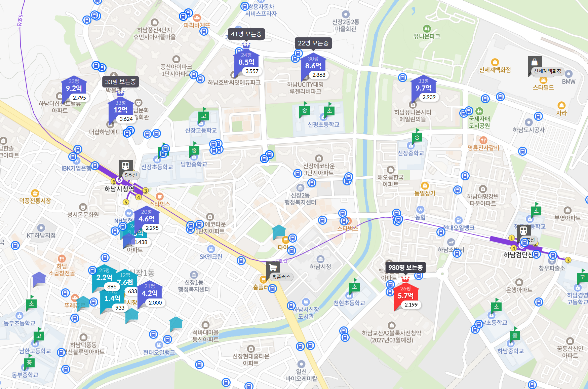Click the 파리바게뜨 bakery icon
This screenshot has width=588, height=389.
pos(197,18)
